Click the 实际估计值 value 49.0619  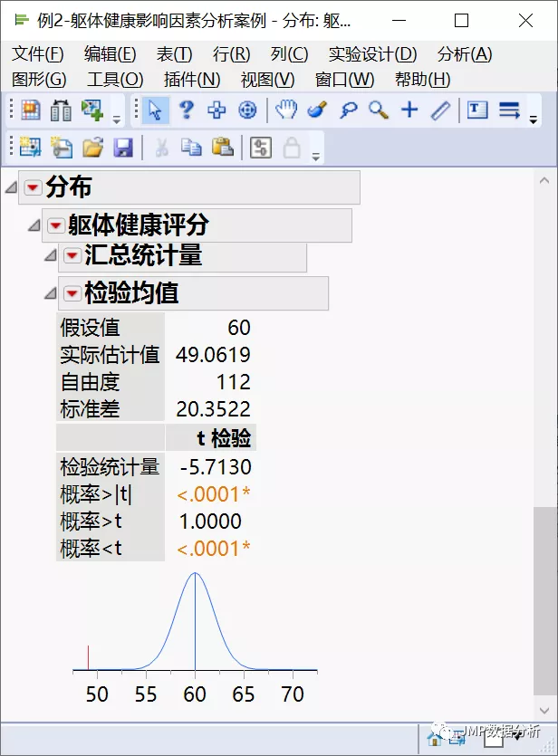click(213, 355)
